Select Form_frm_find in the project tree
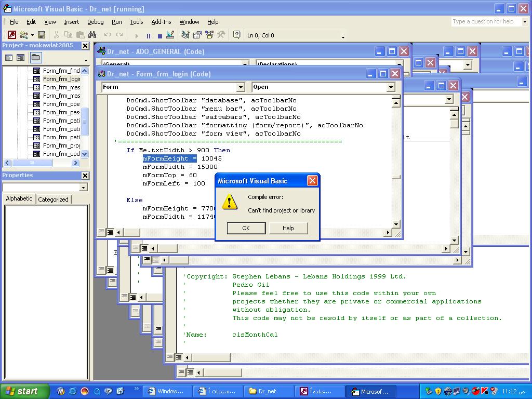Viewport: 532px width, 399px height. pyautogui.click(x=61, y=71)
